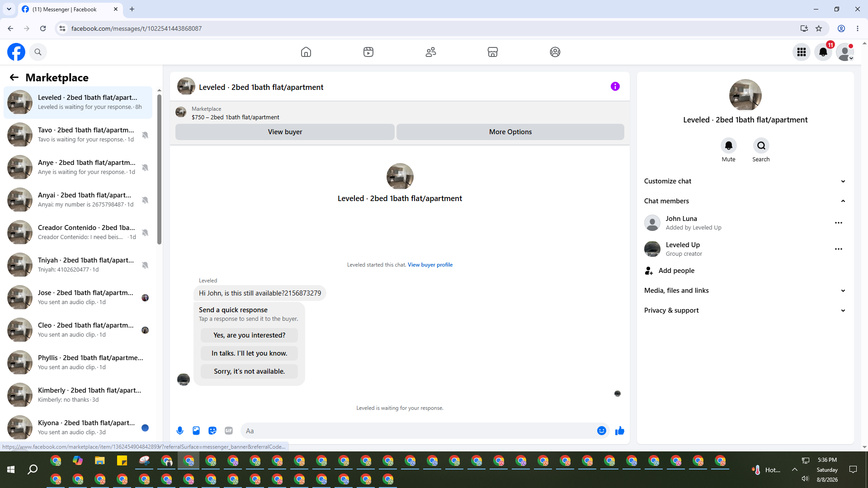Image resolution: width=868 pixels, height=488 pixels.
Task: Open the Facebook menu grid icon
Action: click(802, 52)
